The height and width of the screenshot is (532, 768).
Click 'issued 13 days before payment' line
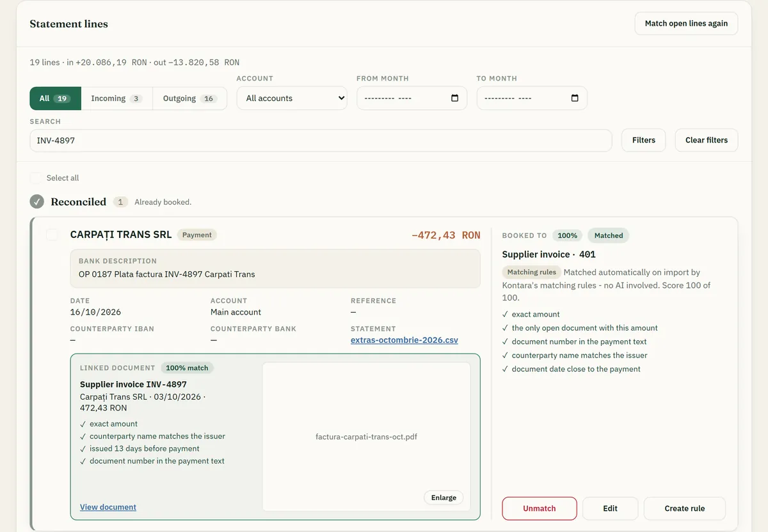(145, 448)
